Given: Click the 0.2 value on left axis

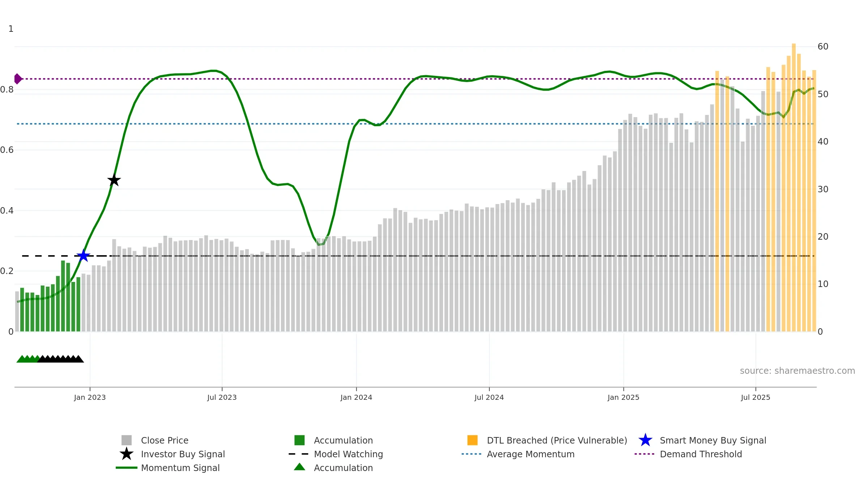Looking at the screenshot, I should coord(7,271).
